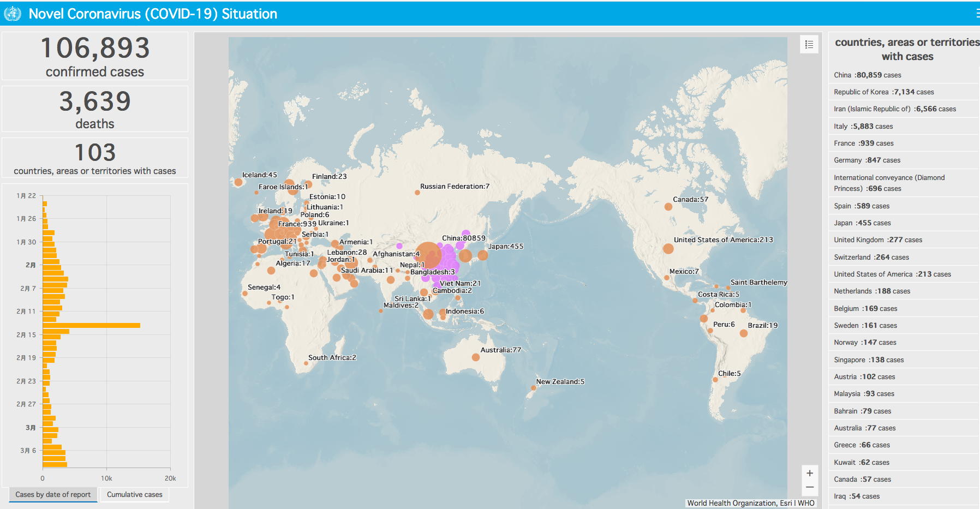The image size is (980, 509).
Task: Open the World Health Organization, Esri attribution link
Action: [x=751, y=503]
